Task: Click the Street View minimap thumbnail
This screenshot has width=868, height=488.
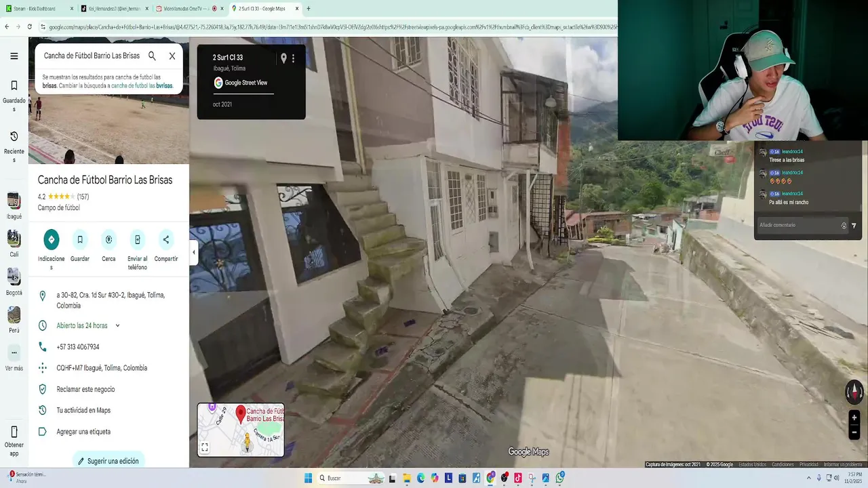Action: click(x=241, y=430)
